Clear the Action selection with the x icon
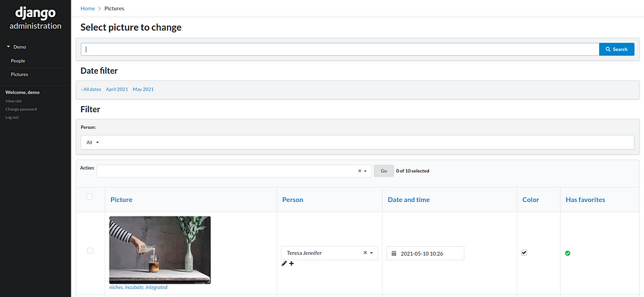 click(359, 171)
